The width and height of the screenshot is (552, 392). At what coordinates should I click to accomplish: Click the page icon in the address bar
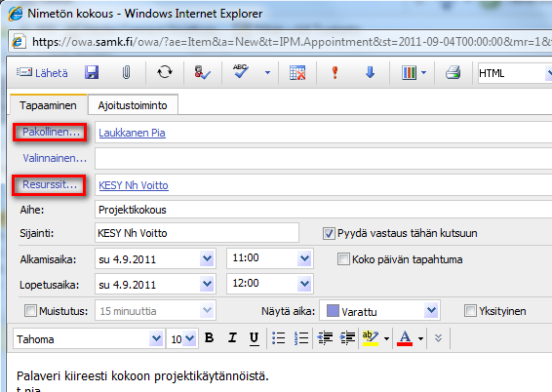[19, 42]
